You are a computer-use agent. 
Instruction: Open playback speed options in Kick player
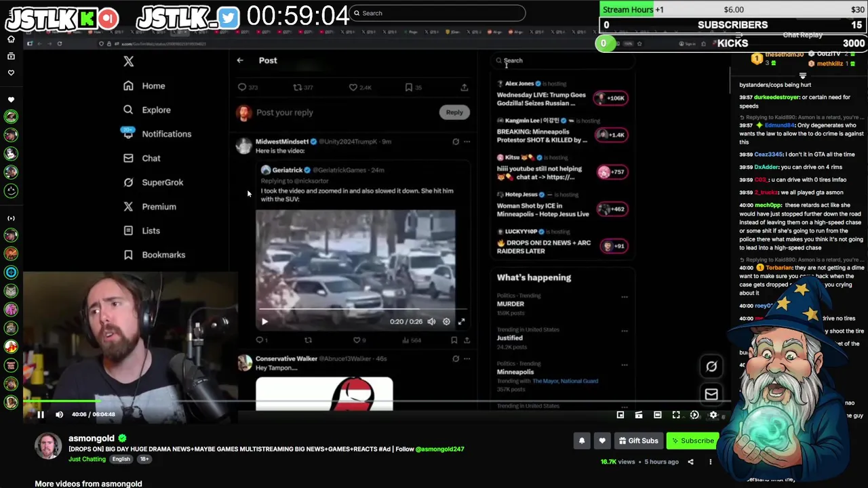tap(694, 415)
